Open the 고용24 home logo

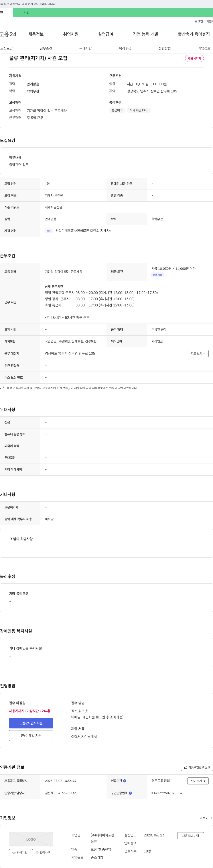tap(8, 34)
